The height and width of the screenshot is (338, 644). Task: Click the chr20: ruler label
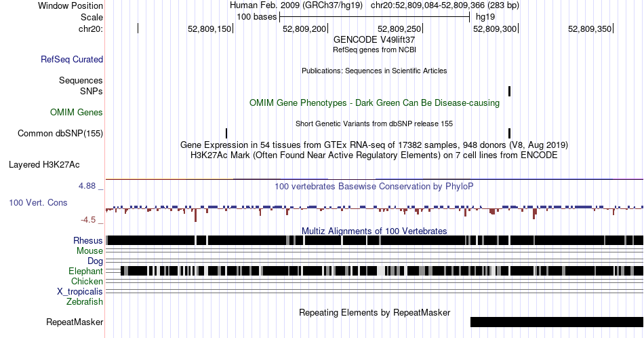pos(91,29)
